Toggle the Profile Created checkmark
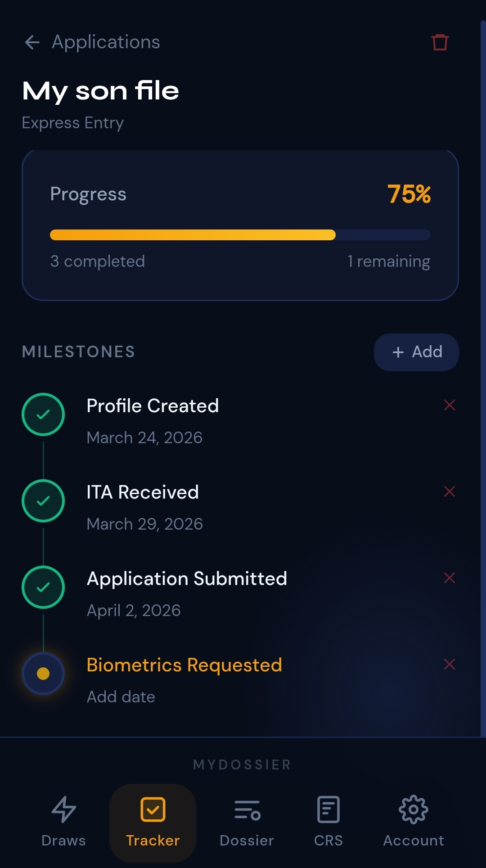486x868 pixels. (43, 414)
